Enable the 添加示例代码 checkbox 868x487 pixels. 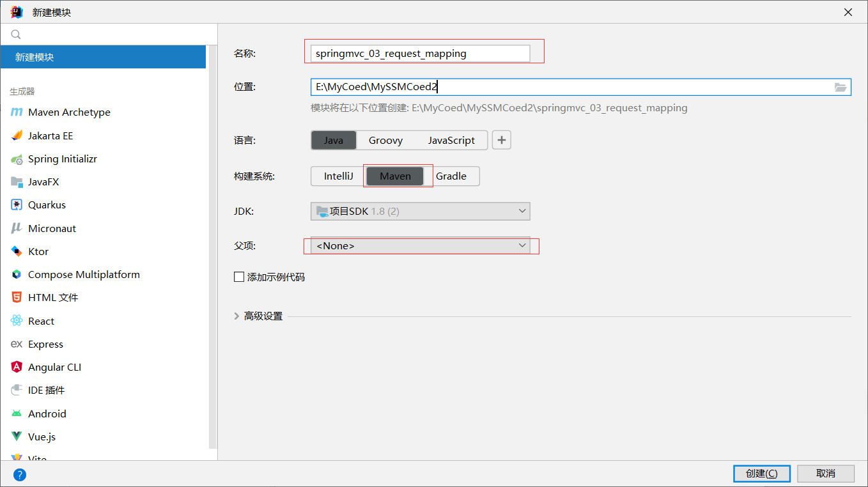coord(239,277)
